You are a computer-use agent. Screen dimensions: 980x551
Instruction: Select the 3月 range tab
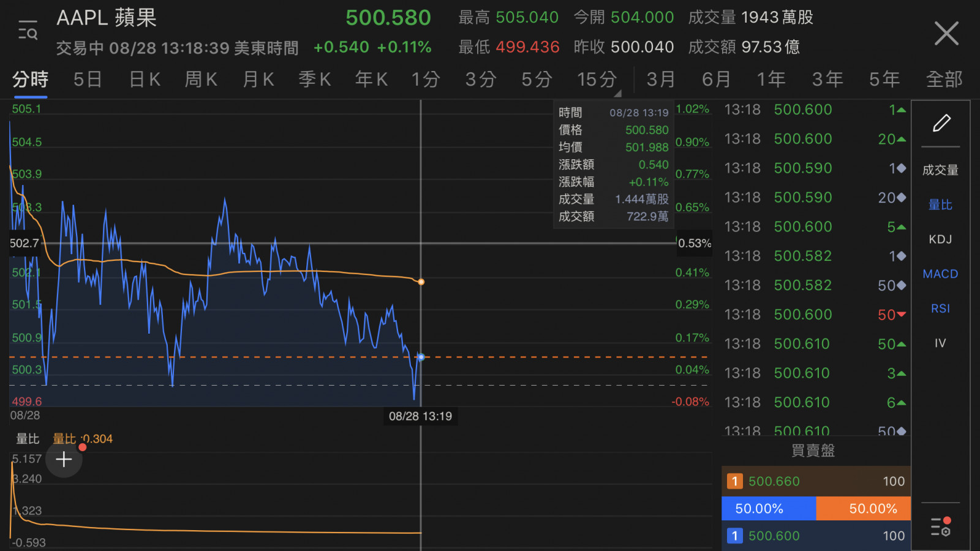point(661,80)
